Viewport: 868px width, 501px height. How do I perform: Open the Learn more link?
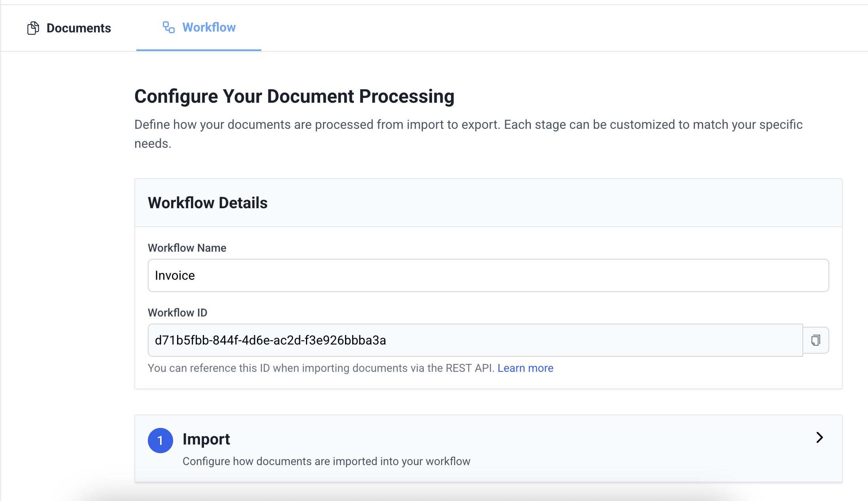[525, 368]
